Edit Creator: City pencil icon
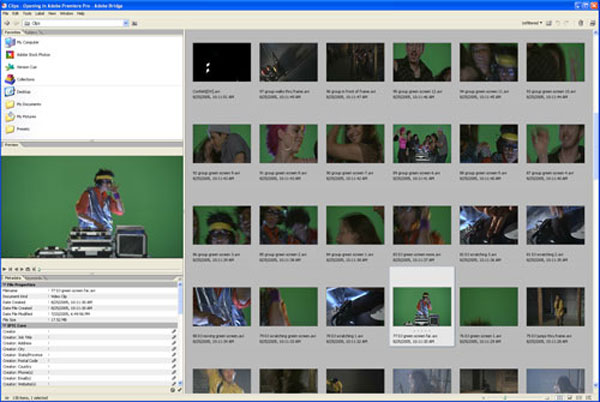Screen dimensions: 600x402 [x=174, y=349]
